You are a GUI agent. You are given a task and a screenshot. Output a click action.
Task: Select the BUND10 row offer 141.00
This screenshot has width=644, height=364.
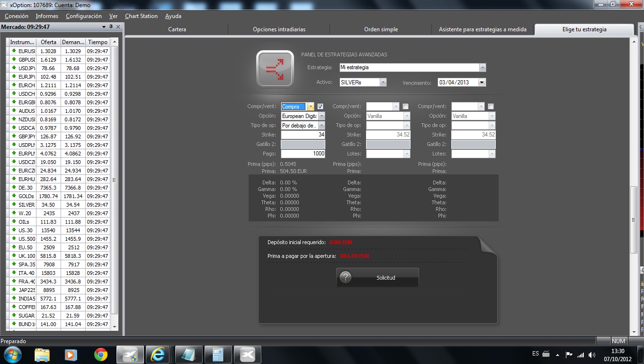pos(48,324)
